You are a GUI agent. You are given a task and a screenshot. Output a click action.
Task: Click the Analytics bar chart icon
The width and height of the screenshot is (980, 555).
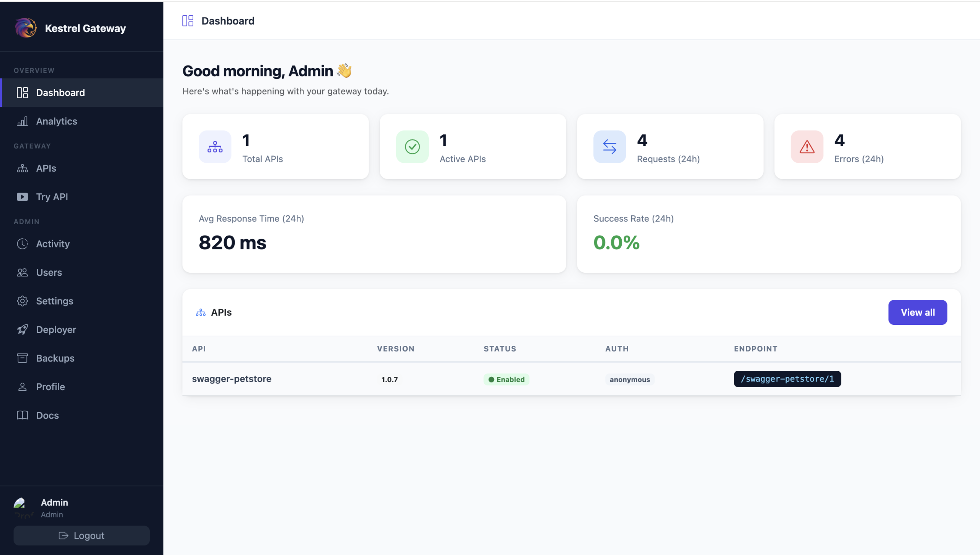tap(22, 121)
